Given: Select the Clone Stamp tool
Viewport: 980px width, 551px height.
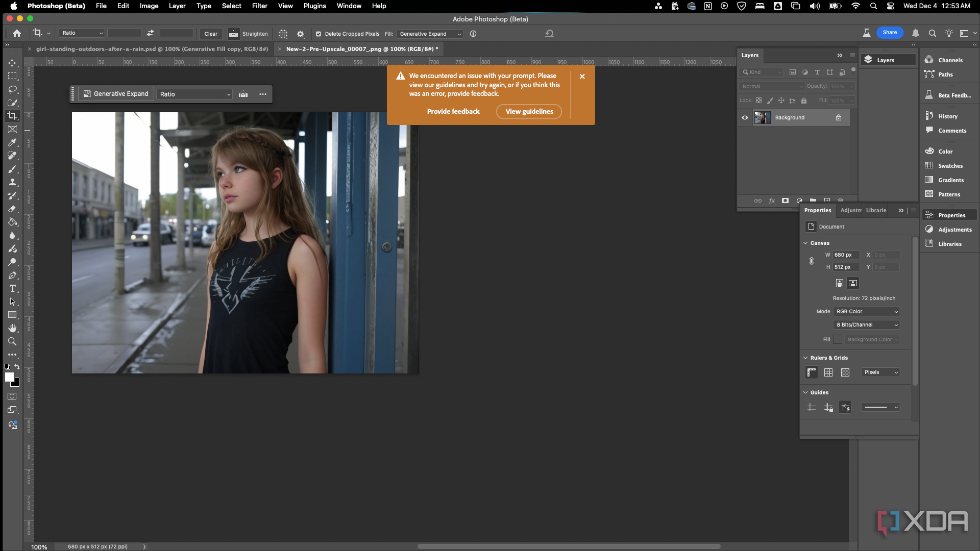Looking at the screenshot, I should tap(12, 182).
